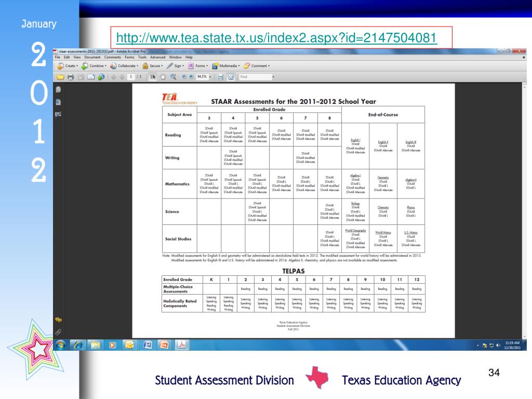This screenshot has height=399, width=532.
Task: Click the "Social Studies" row label
Action: (x=178, y=239)
